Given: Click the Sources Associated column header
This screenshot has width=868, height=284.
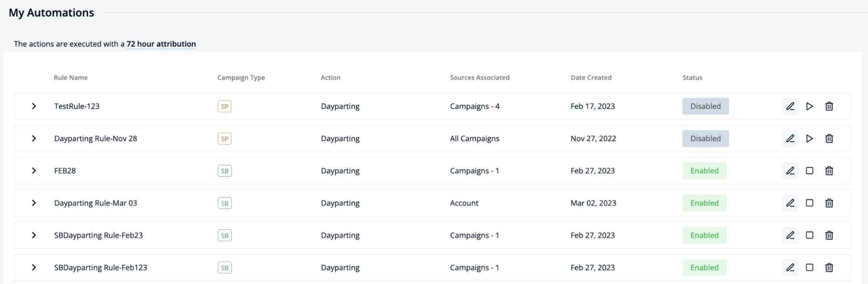Looking at the screenshot, I should pyautogui.click(x=480, y=78).
